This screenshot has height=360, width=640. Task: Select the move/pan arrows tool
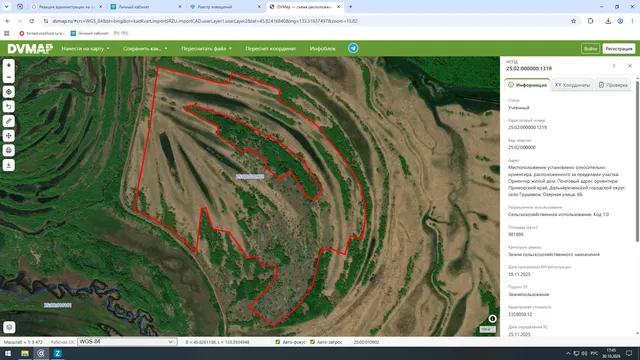tap(9, 136)
